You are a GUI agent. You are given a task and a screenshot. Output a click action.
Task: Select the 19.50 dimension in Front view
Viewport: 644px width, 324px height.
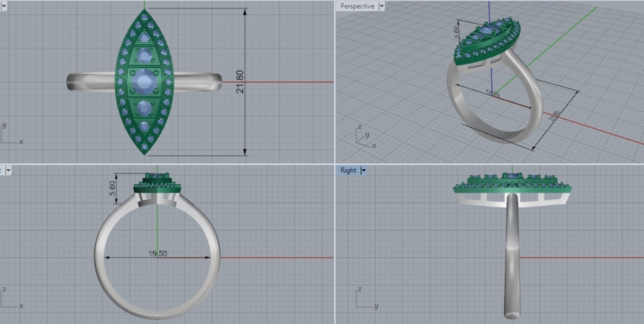tap(158, 254)
